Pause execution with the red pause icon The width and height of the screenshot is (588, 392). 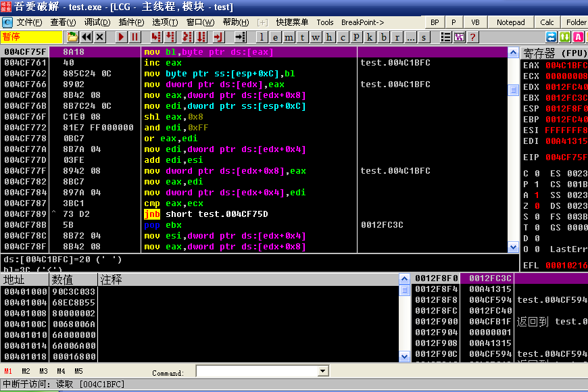(134, 36)
